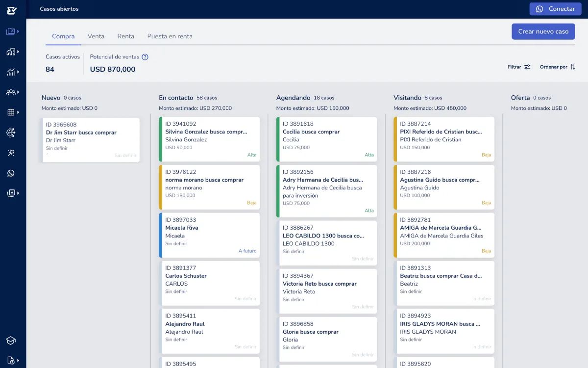Image resolution: width=588 pixels, height=368 pixels.
Task: Click PIXI Referido de Cristian busc... title
Action: click(x=441, y=131)
